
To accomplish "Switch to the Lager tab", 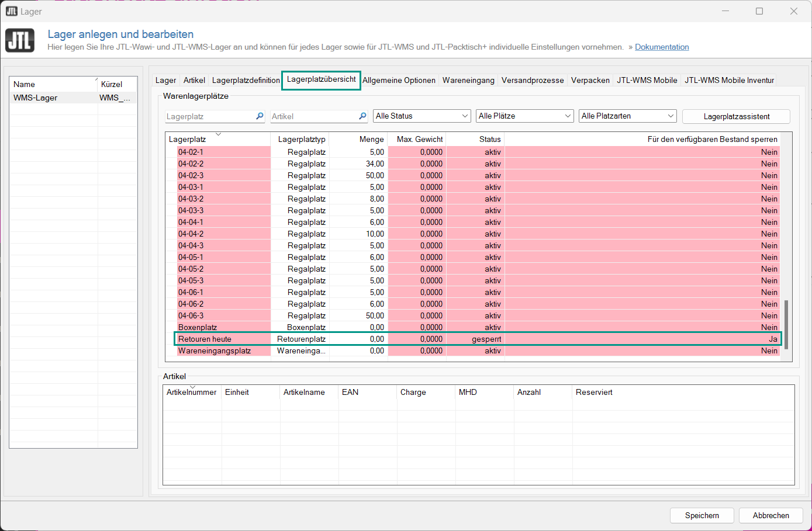I will pyautogui.click(x=165, y=80).
